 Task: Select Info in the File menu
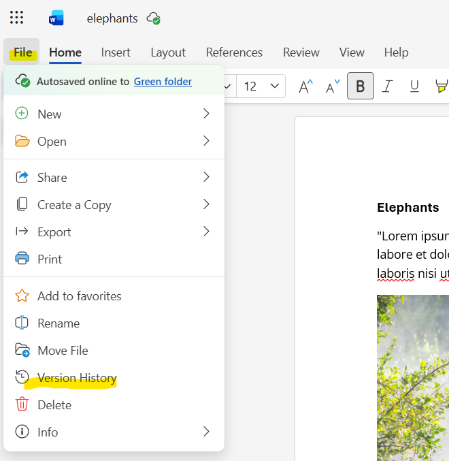point(114,432)
